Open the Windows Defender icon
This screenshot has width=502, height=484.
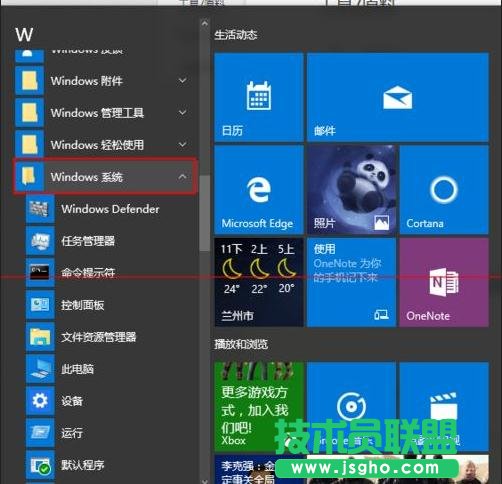tap(40, 209)
